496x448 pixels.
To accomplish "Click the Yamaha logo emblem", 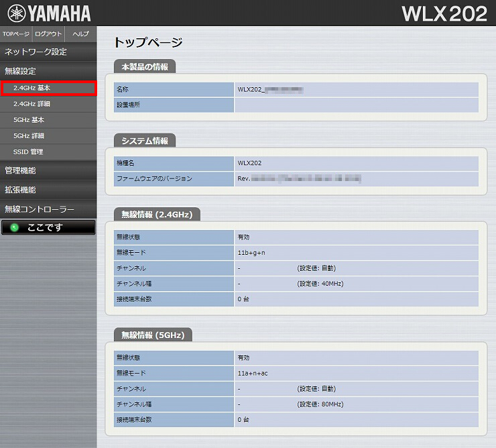I will coord(17,13).
